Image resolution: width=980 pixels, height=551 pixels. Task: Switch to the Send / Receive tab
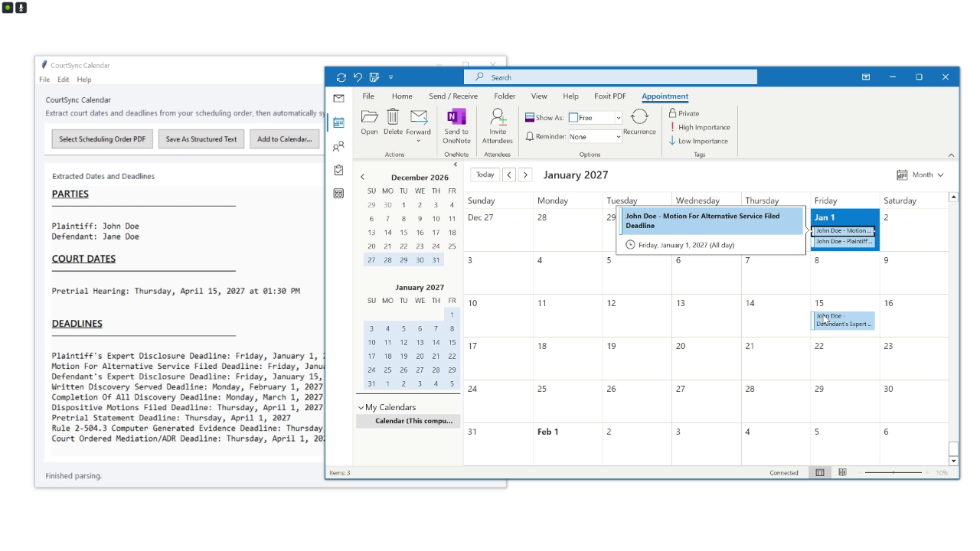click(453, 96)
